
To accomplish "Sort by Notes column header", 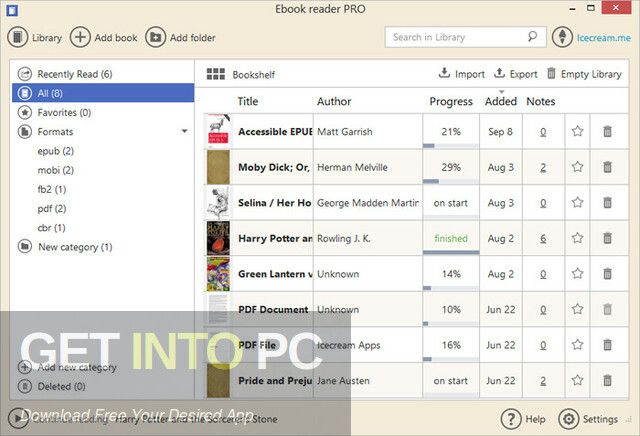I will (x=540, y=101).
